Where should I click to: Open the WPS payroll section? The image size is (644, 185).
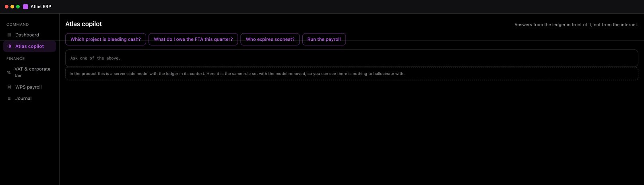point(29,87)
